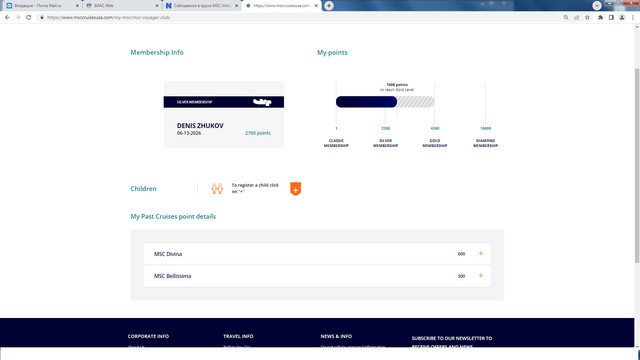Bookmark this page with the star icon
640x360 pixels.
587,18
